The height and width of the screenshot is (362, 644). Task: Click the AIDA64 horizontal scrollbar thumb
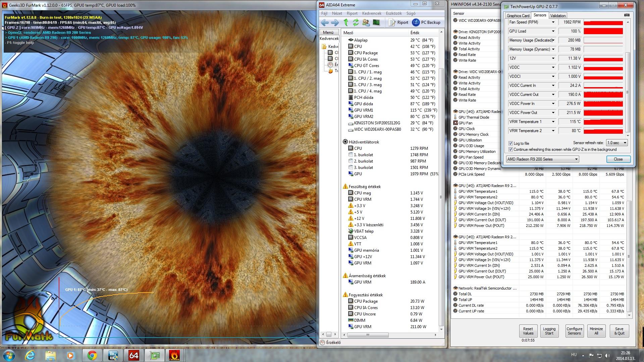click(x=368, y=335)
